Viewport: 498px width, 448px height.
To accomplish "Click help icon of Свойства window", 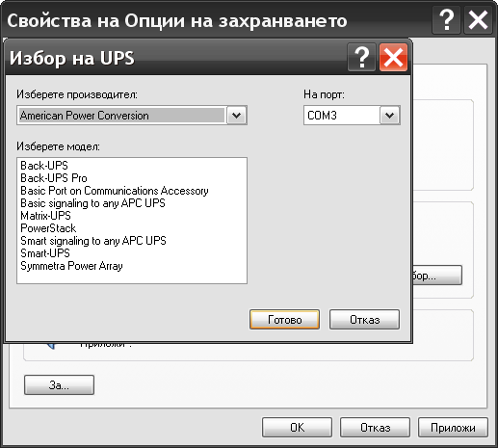I will (446, 20).
